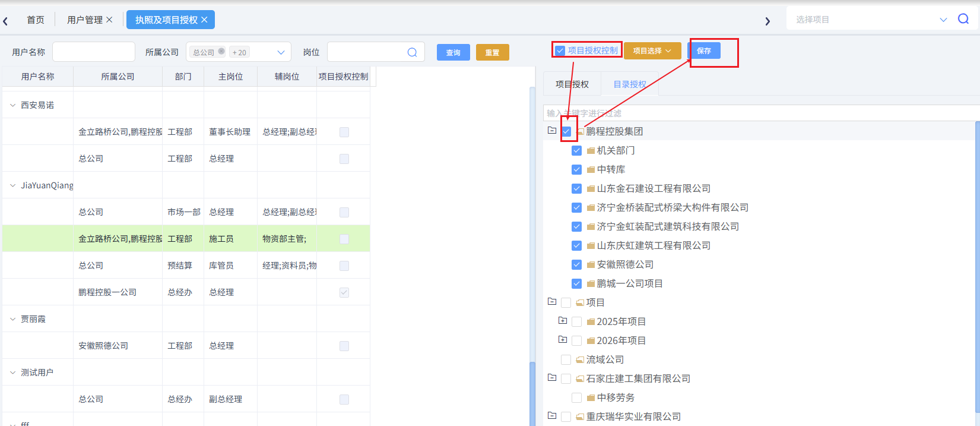Open the 项目选择 dropdown button
The height and width of the screenshot is (426, 980).
[x=652, y=51]
